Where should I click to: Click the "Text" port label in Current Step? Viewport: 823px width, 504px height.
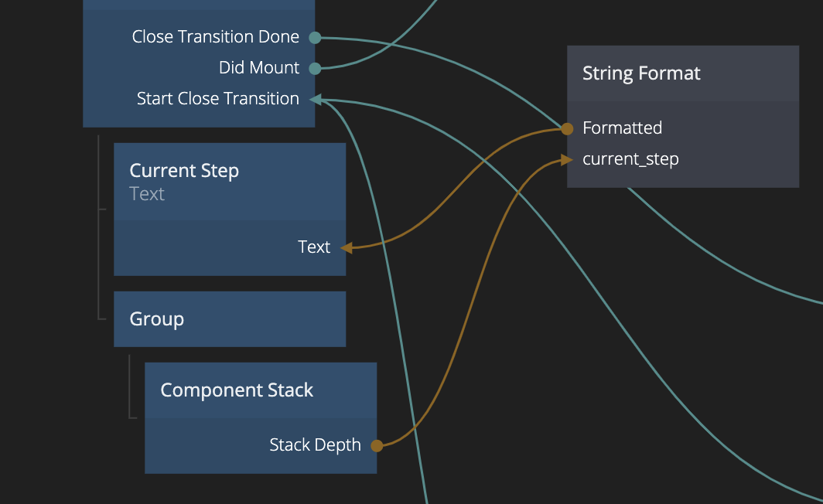click(313, 247)
